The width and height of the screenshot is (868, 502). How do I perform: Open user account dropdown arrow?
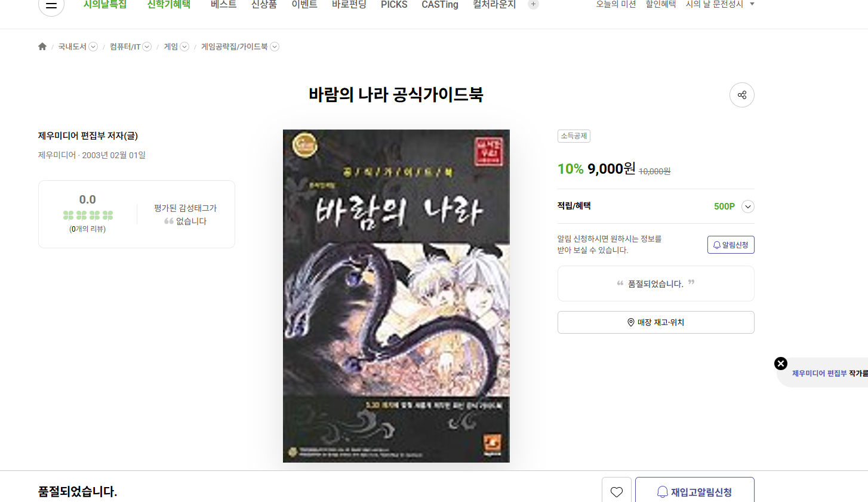tap(752, 4)
